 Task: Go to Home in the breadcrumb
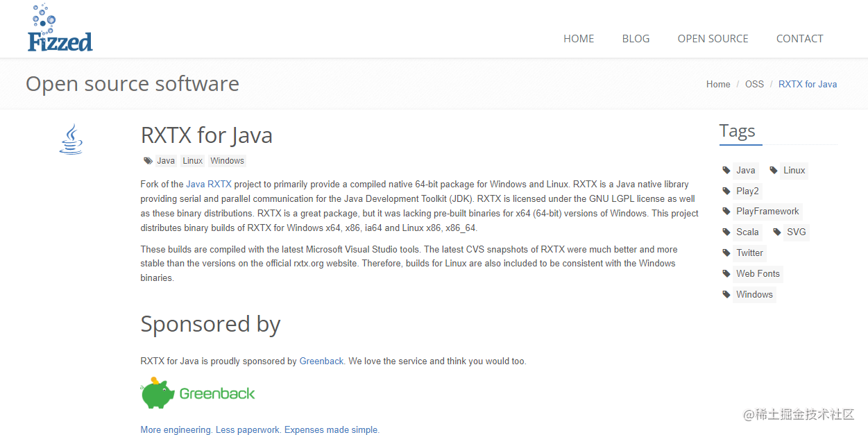coord(718,84)
